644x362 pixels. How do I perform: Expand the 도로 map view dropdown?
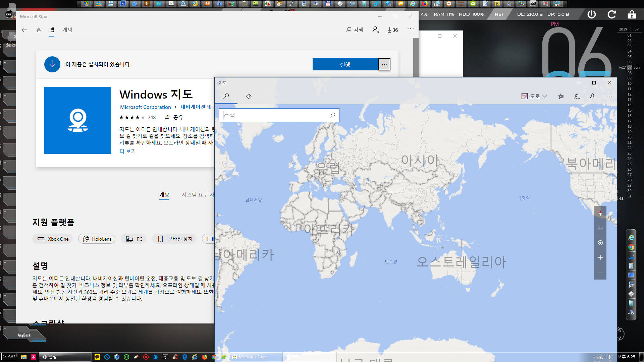(534, 96)
